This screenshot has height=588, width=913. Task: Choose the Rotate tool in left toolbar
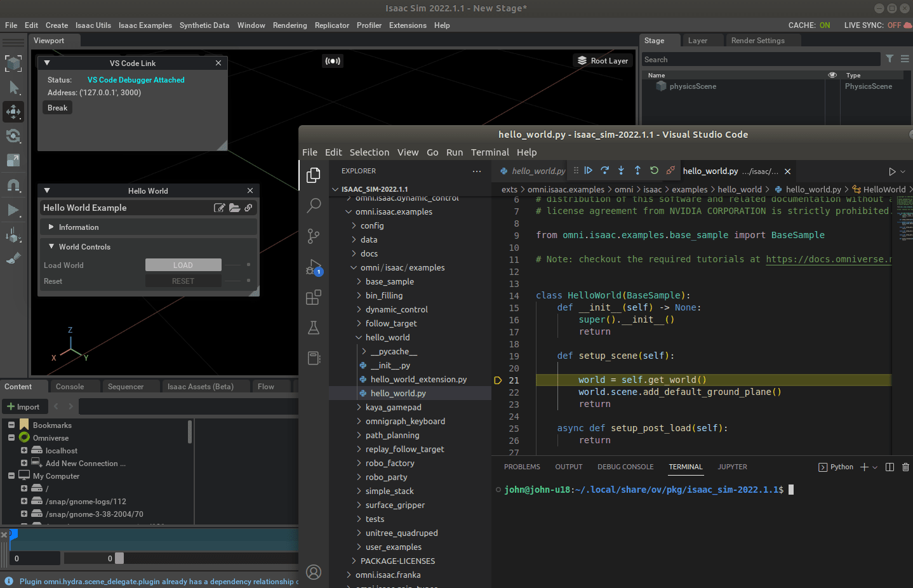pos(13,136)
